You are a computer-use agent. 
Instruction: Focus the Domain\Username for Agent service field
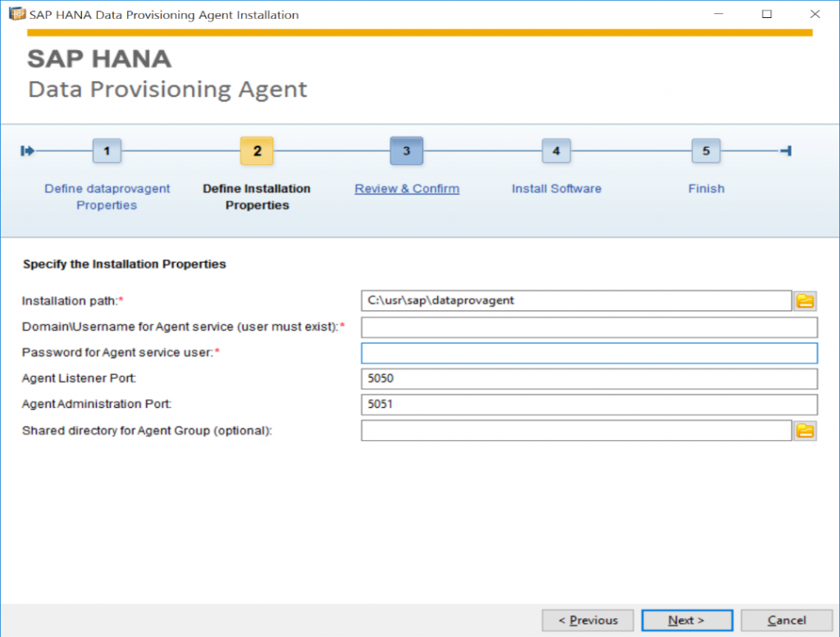[x=589, y=327]
